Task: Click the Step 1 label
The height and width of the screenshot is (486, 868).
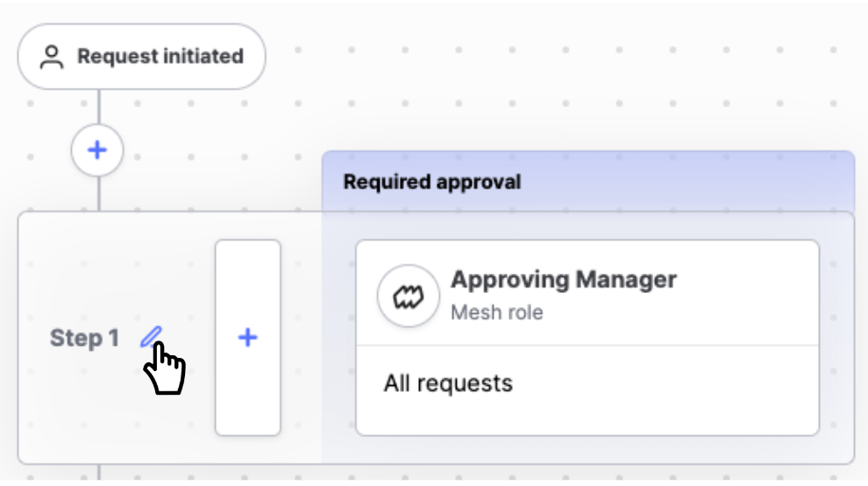Action: [x=84, y=338]
